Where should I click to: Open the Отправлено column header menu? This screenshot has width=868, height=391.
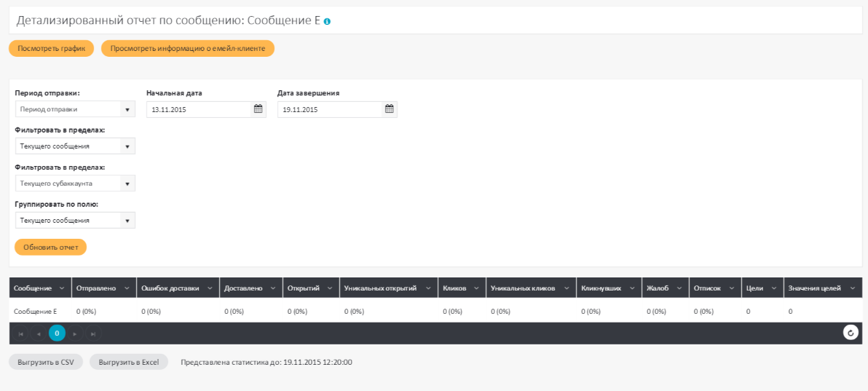pos(128,288)
